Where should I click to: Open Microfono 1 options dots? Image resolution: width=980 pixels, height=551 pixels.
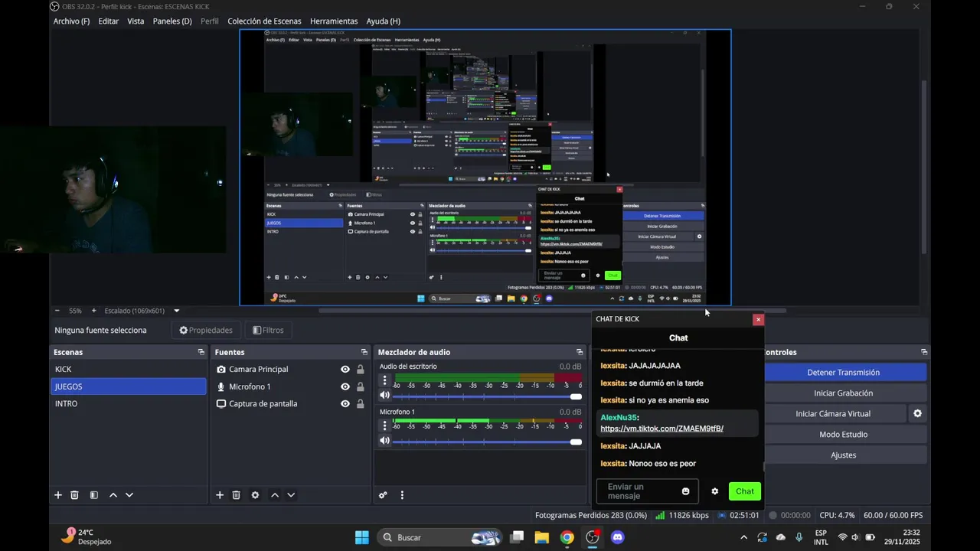(x=384, y=425)
